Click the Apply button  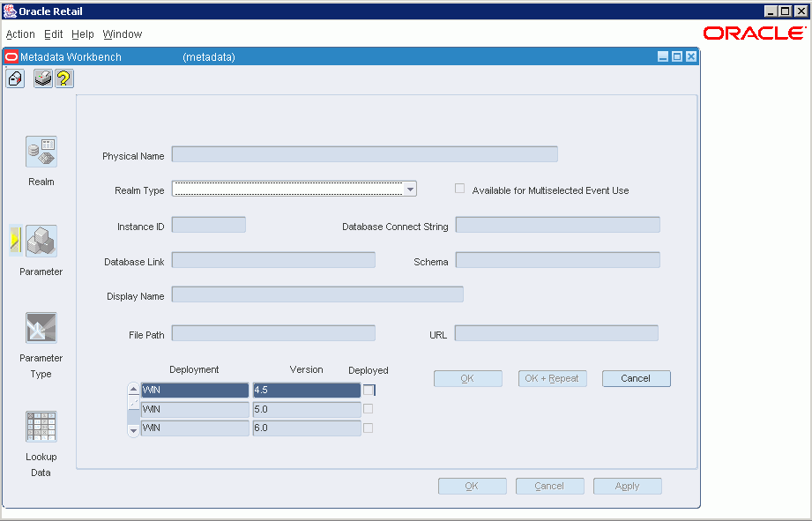(627, 487)
